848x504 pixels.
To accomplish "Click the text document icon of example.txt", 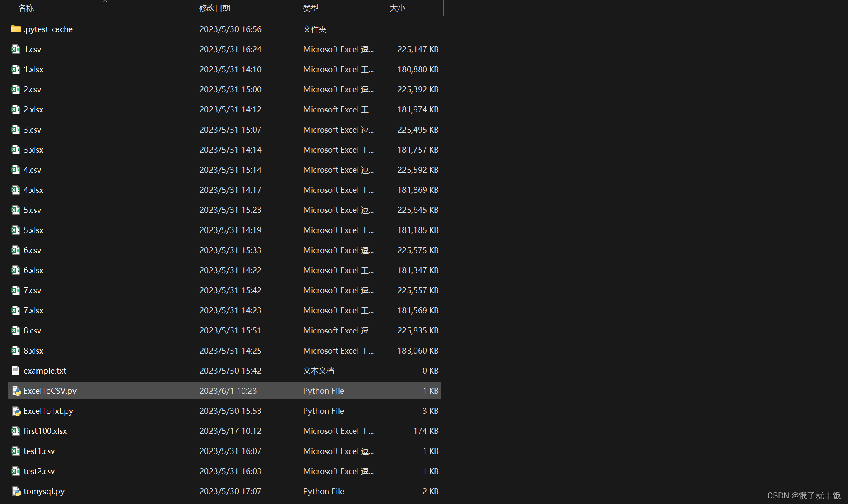I will coord(16,371).
